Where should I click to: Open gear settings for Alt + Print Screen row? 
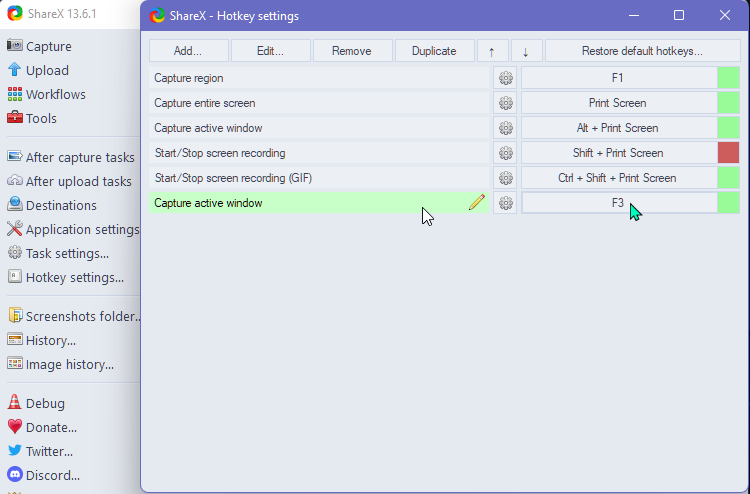pos(505,128)
